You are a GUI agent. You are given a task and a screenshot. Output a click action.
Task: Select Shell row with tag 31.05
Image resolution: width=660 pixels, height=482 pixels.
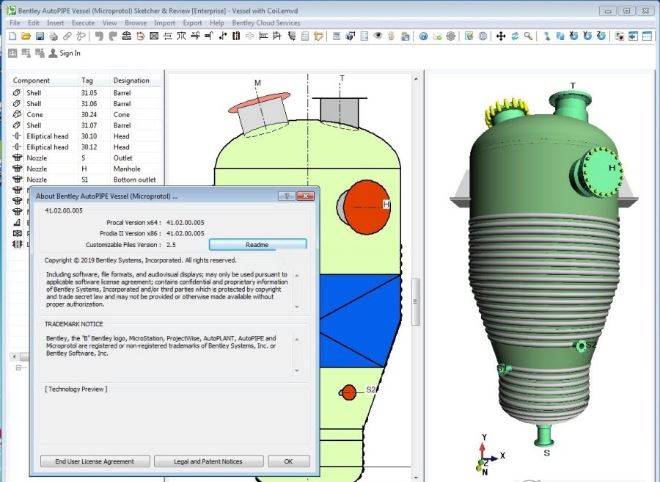85,93
